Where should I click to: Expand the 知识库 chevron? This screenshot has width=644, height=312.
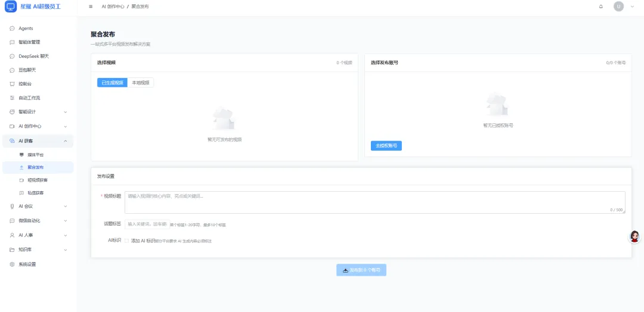[66, 249]
